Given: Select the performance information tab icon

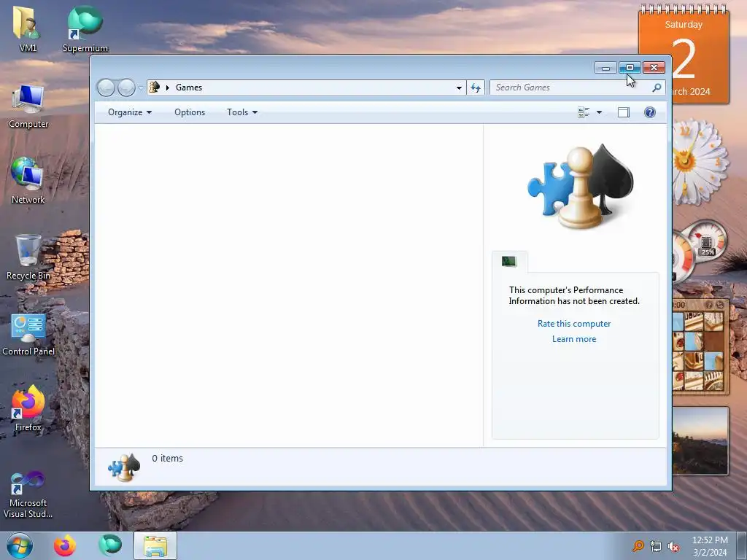Looking at the screenshot, I should [x=508, y=261].
